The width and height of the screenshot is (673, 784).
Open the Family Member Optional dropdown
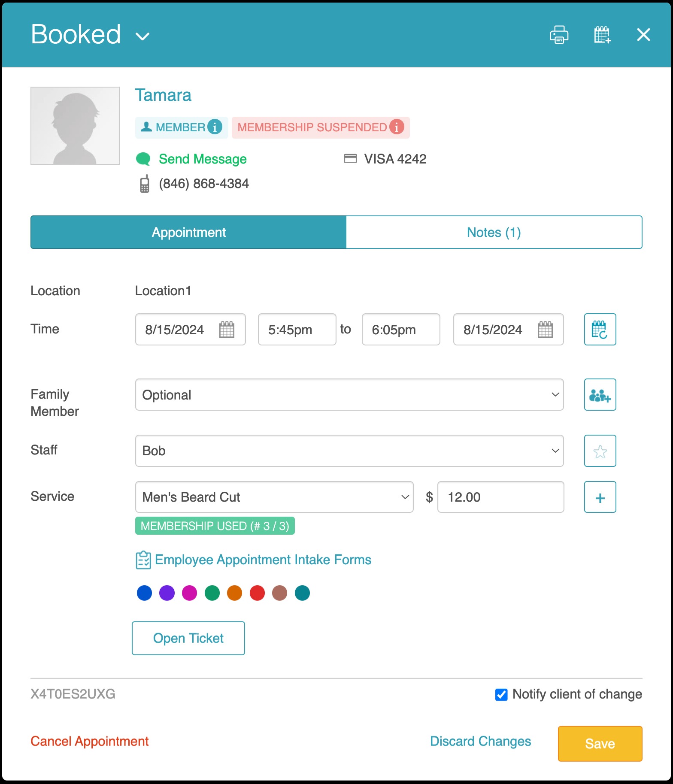349,395
